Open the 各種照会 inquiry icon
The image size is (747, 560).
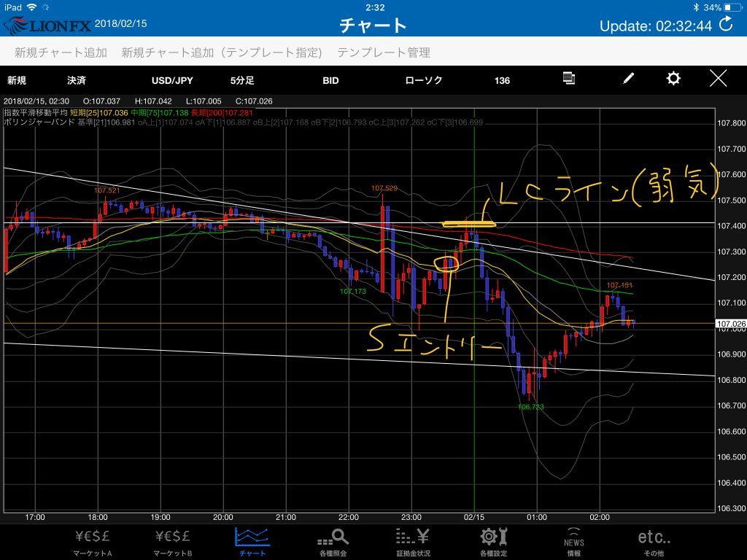333,542
